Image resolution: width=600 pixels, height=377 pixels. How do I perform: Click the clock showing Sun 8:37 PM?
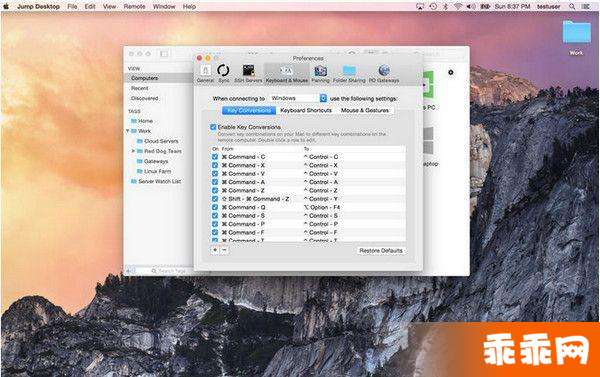tap(512, 7)
